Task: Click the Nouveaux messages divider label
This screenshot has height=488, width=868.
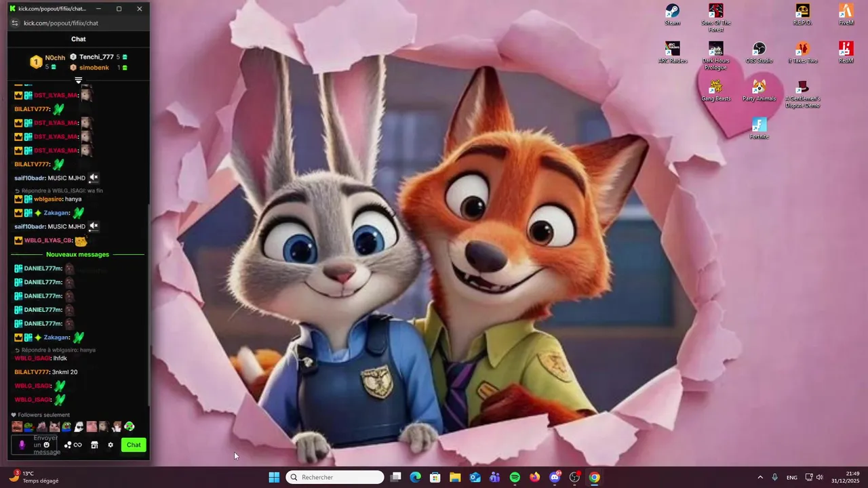Action: click(x=77, y=254)
